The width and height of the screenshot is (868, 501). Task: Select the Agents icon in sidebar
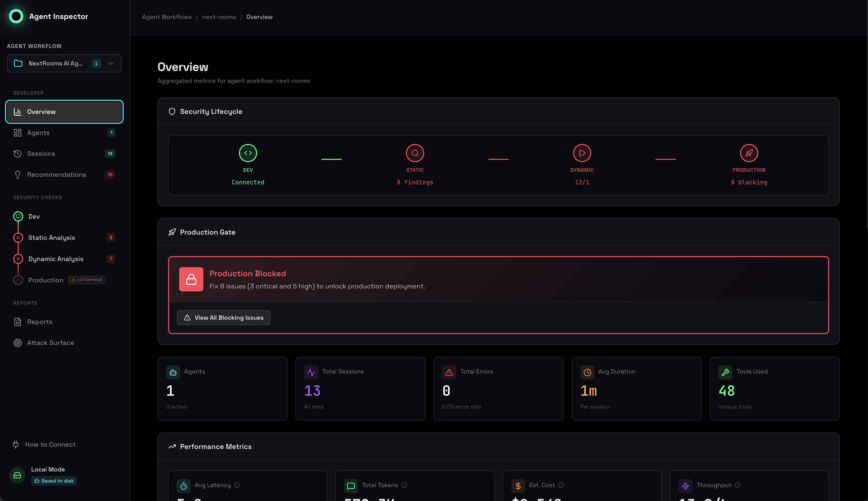(17, 133)
